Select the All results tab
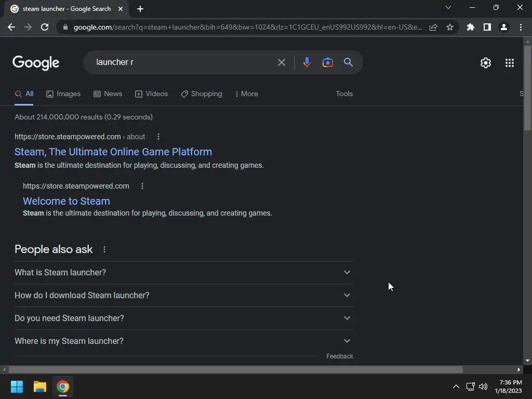The width and height of the screenshot is (532, 399). pyautogui.click(x=24, y=94)
